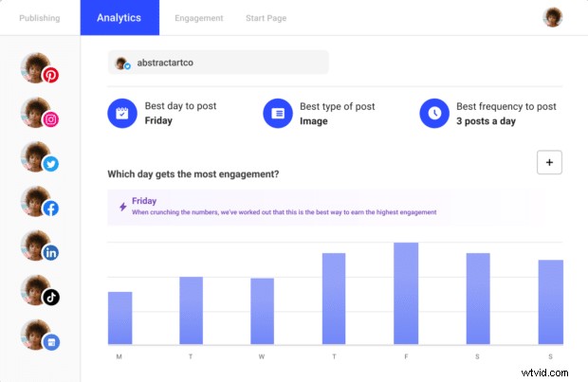The width and height of the screenshot is (588, 382).
Task: Select the Pinterest account in sidebar
Action: tap(40, 68)
